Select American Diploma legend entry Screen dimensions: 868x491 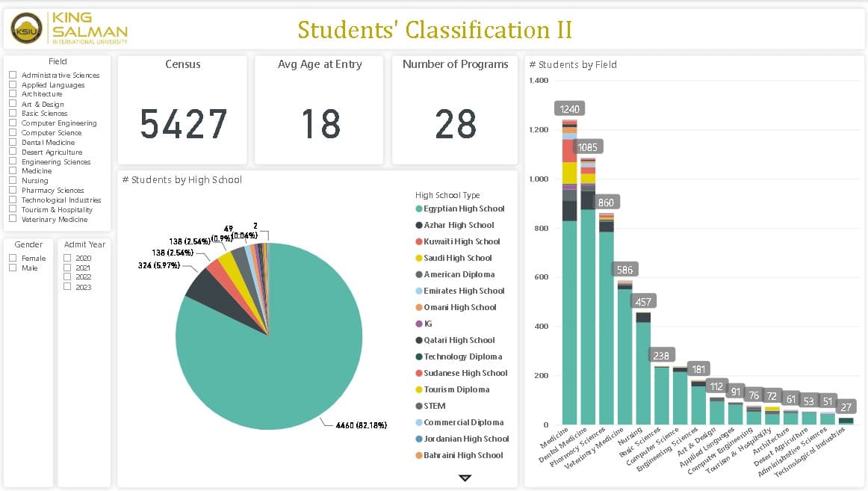pos(456,274)
